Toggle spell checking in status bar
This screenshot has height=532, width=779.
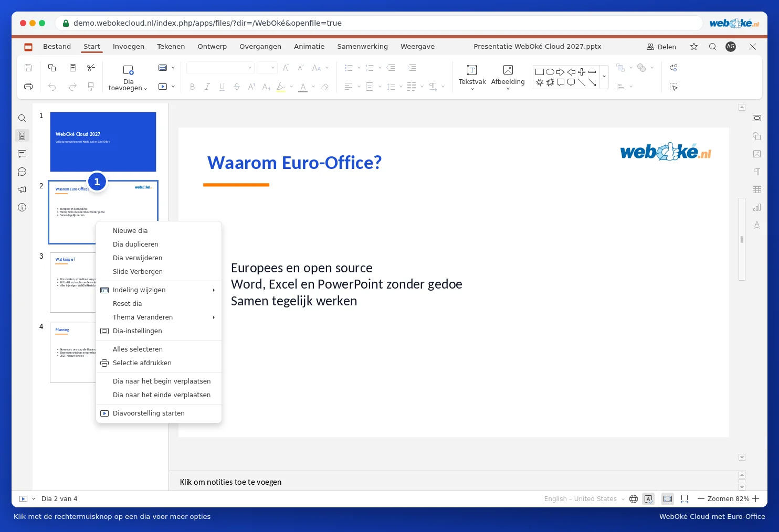[x=648, y=499]
